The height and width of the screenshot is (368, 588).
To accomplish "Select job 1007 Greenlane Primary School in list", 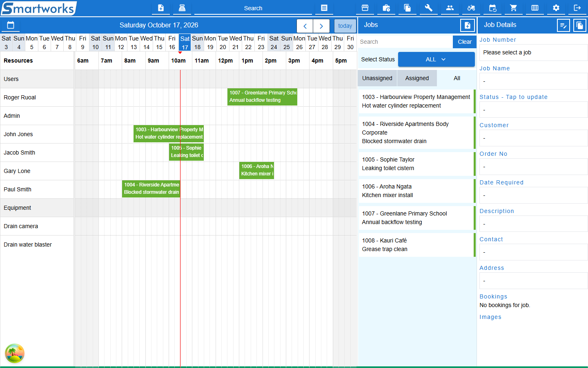I will [417, 218].
